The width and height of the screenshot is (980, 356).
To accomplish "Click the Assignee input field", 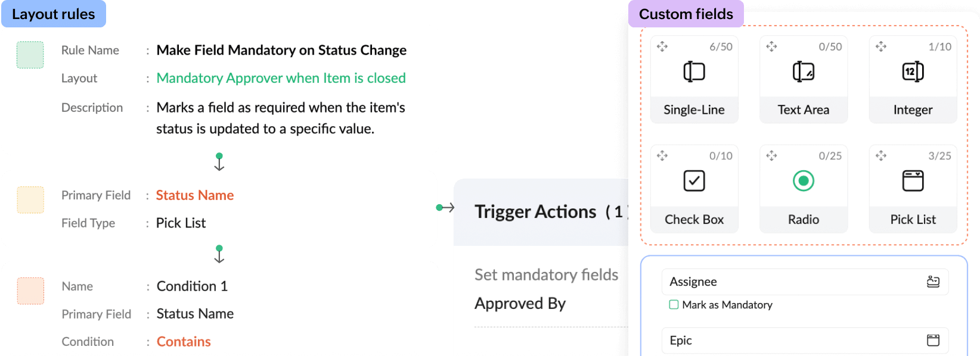I will pyautogui.click(x=793, y=282).
